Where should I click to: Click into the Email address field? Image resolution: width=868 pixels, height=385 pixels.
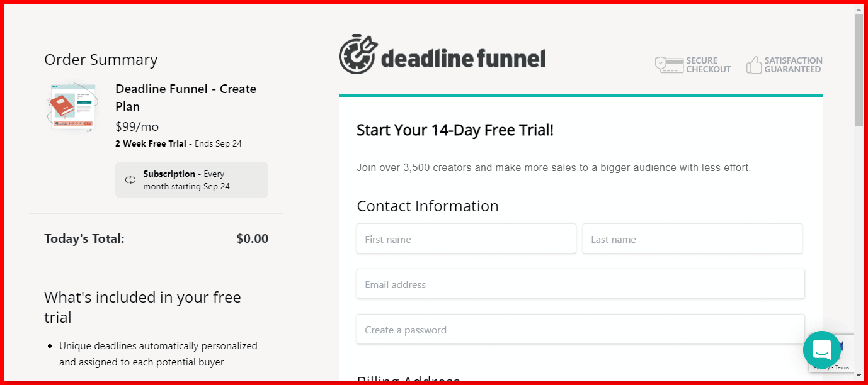click(x=581, y=284)
